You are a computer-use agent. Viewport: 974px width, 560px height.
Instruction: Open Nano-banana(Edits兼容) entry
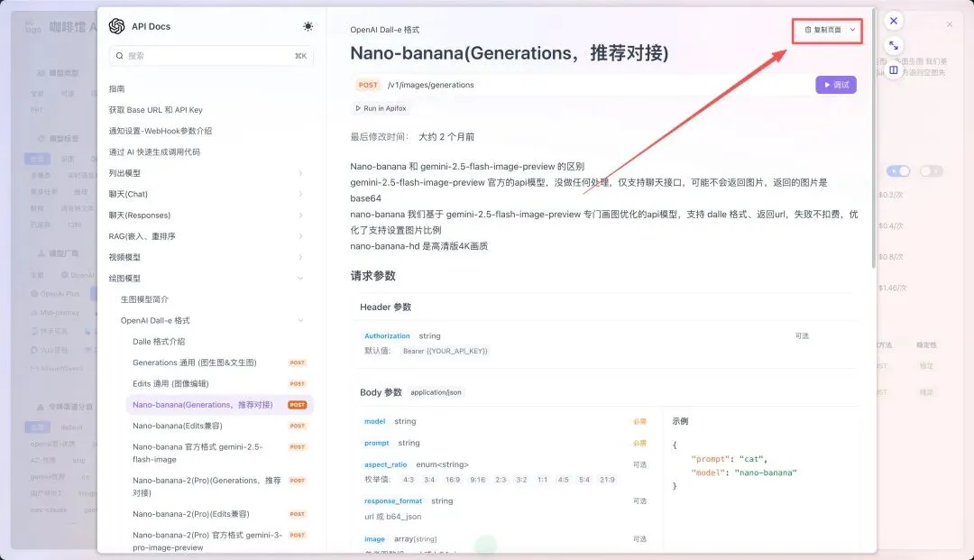tap(178, 426)
